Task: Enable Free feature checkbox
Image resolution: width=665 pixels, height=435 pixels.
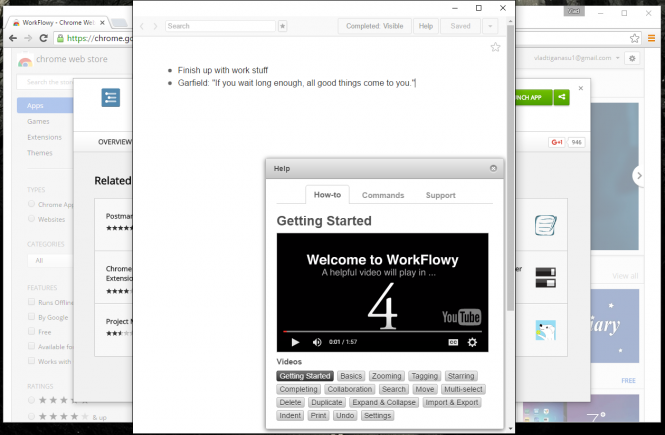Action: coord(31,331)
